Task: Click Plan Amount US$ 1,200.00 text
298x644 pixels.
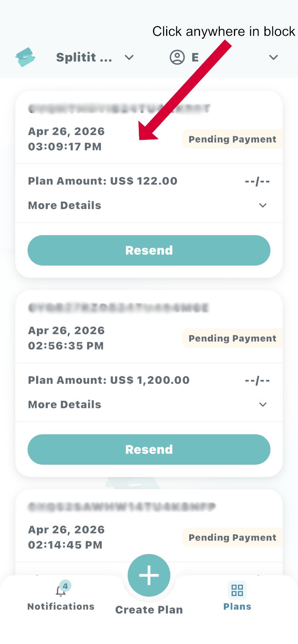Action: (x=109, y=380)
